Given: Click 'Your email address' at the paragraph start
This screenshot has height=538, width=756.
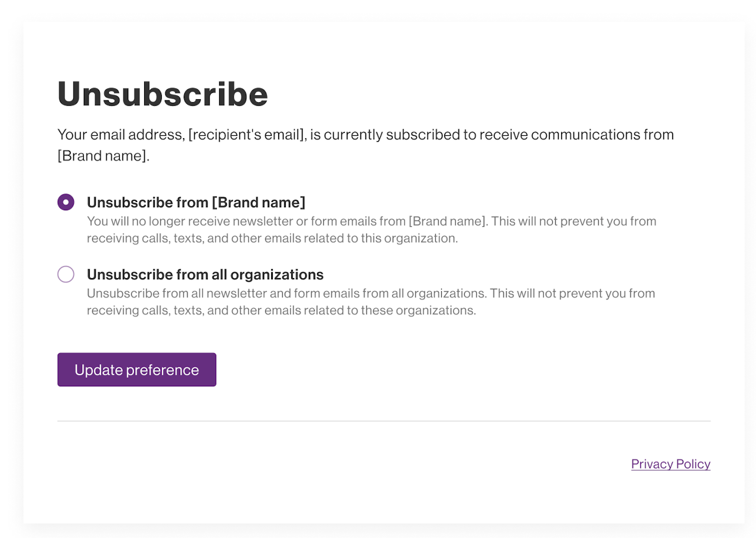Looking at the screenshot, I should pyautogui.click(x=120, y=135).
